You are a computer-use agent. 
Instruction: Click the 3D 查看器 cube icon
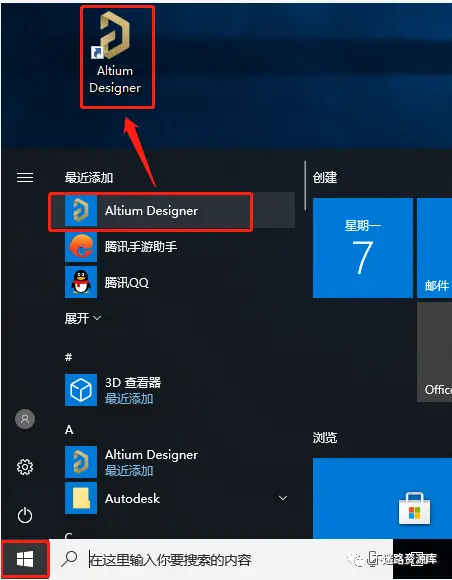click(81, 390)
